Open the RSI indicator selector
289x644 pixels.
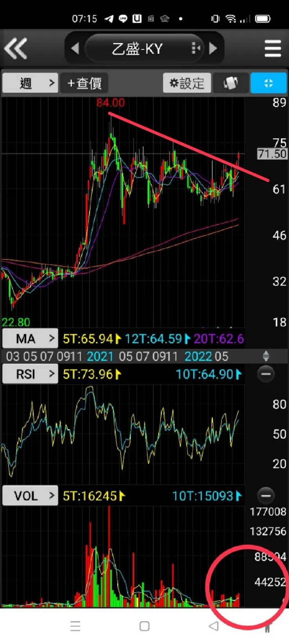point(30,374)
